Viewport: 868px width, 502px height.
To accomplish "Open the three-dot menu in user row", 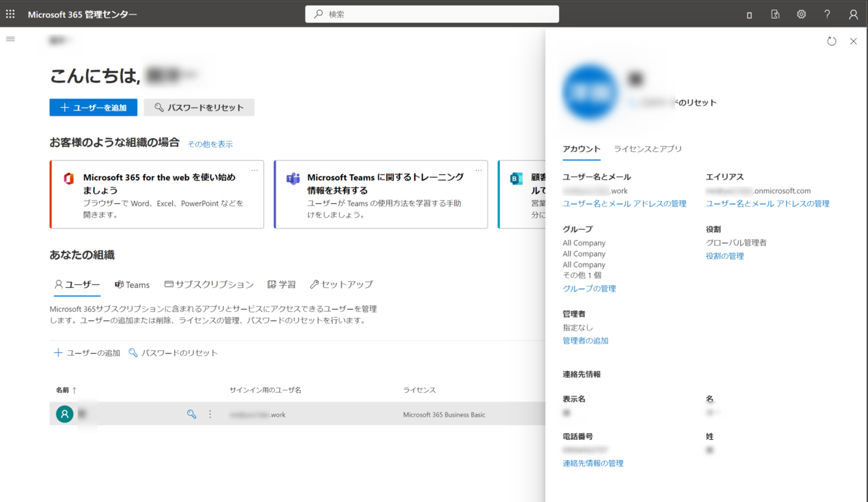I will click(210, 414).
